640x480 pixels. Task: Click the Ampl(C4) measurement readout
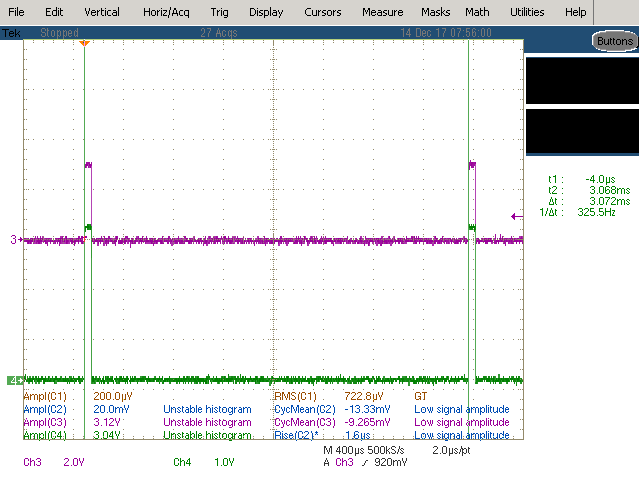coord(72,435)
